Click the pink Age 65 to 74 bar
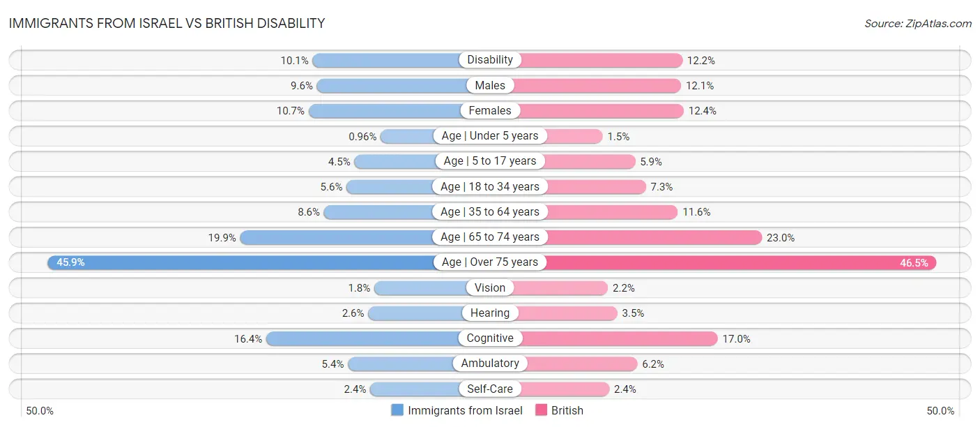980x427 pixels. (x=654, y=237)
